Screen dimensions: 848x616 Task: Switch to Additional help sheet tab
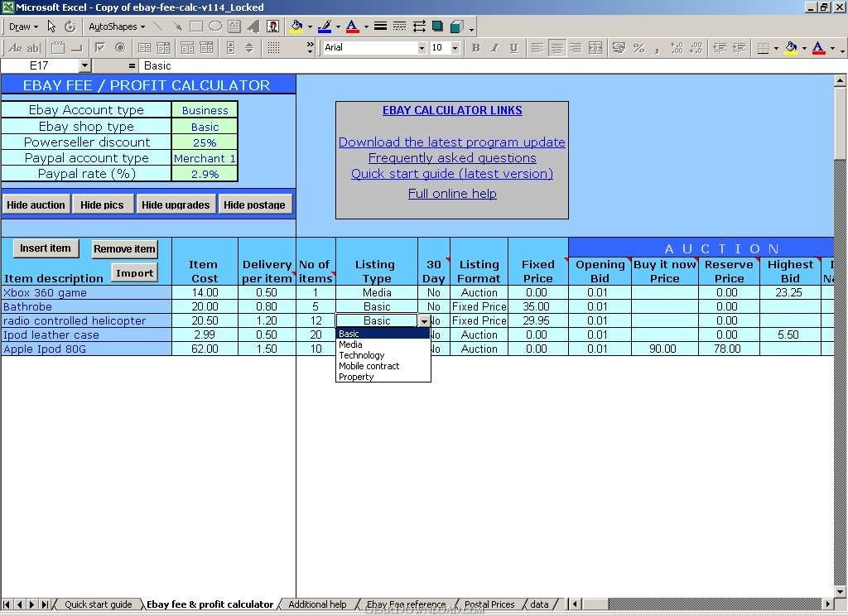pos(317,604)
